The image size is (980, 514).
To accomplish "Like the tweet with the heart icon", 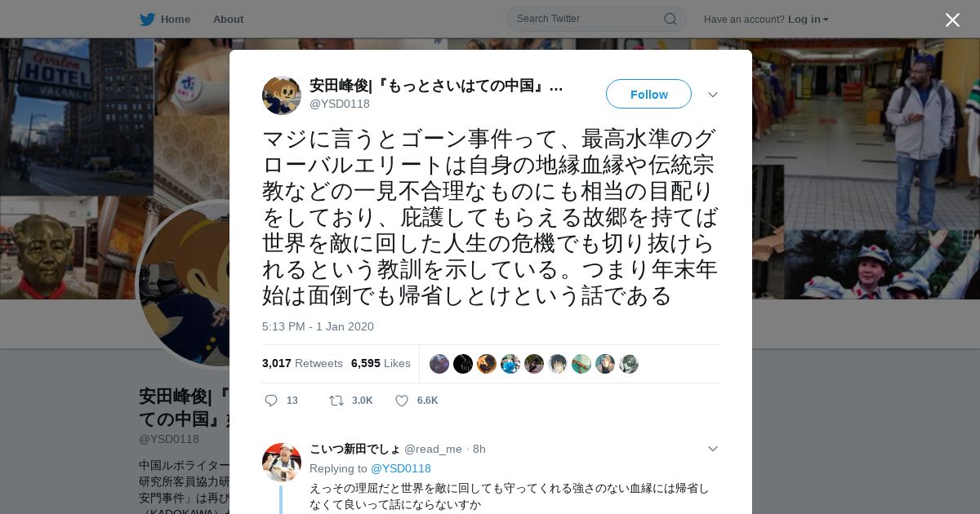I will (x=402, y=400).
